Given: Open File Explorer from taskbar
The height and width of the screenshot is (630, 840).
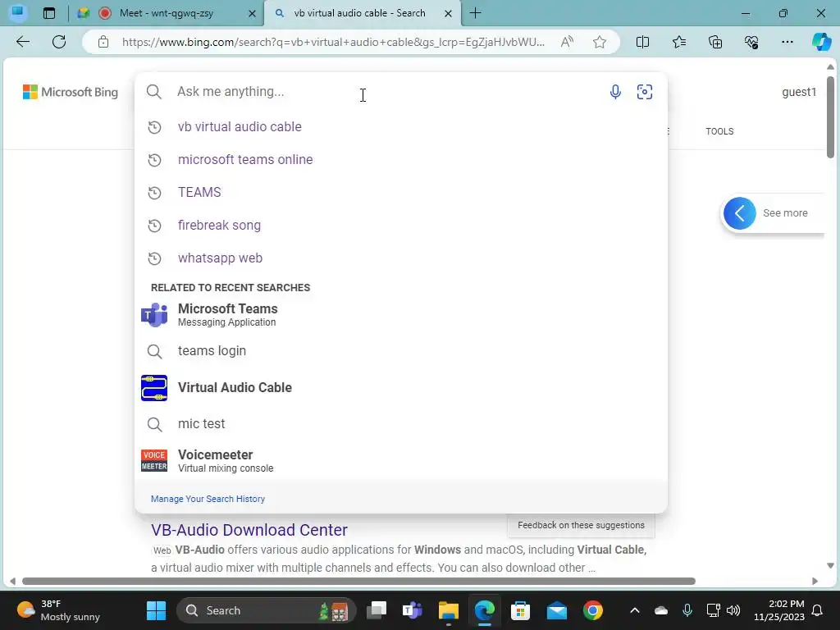Looking at the screenshot, I should click(x=449, y=610).
